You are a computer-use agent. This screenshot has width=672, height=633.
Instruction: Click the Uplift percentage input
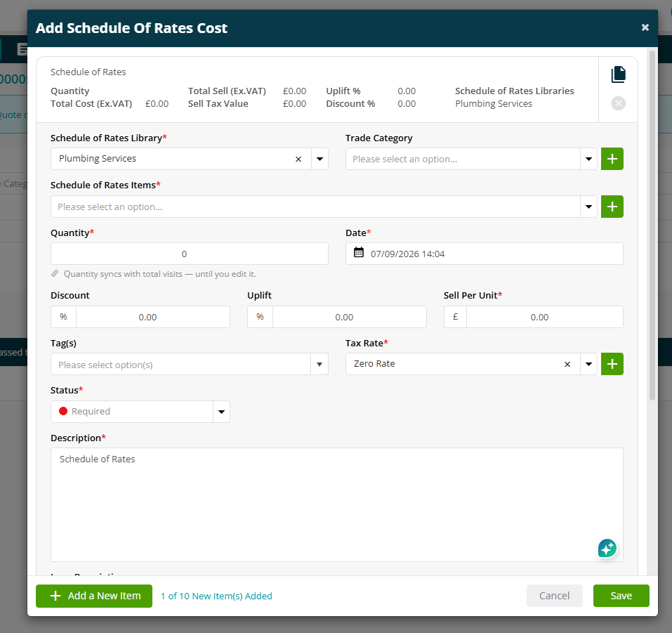pyautogui.click(x=349, y=317)
